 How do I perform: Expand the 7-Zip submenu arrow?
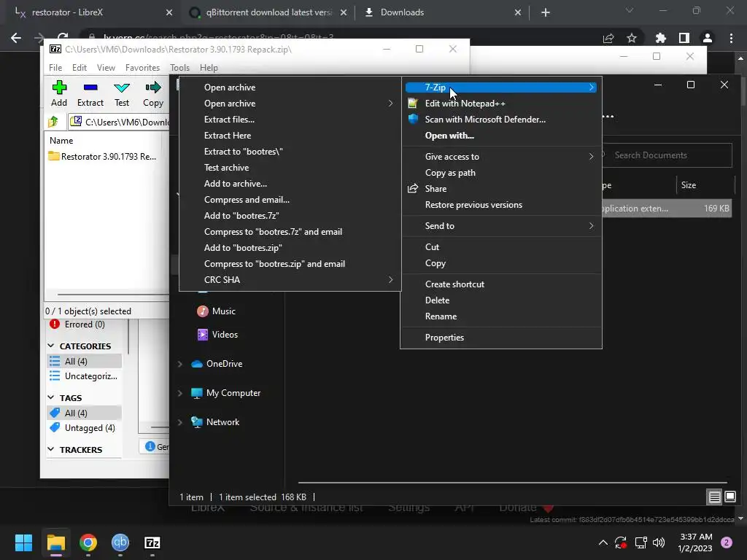(591, 87)
